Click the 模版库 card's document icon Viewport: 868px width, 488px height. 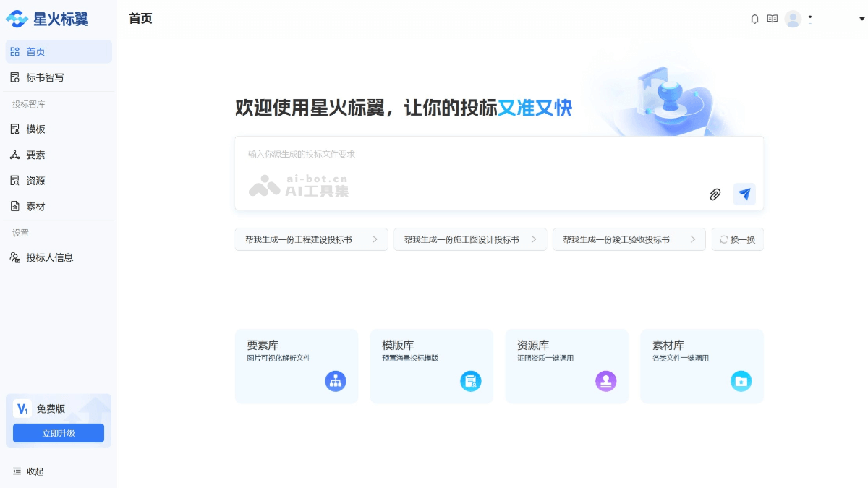click(x=471, y=381)
